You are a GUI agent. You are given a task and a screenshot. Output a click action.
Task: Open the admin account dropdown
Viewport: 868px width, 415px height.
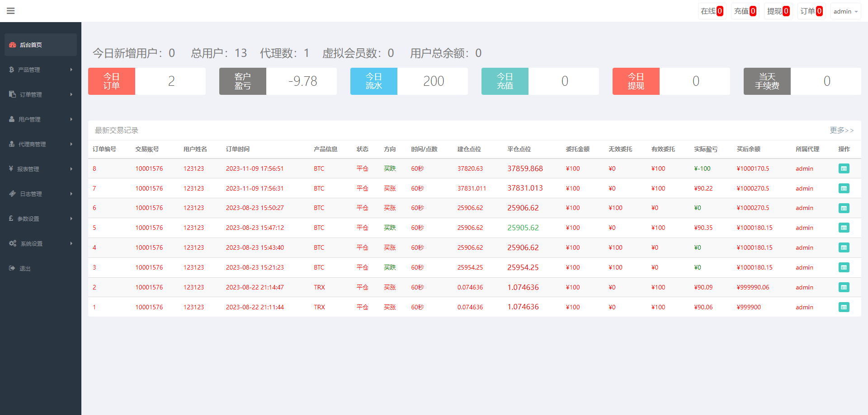(845, 11)
